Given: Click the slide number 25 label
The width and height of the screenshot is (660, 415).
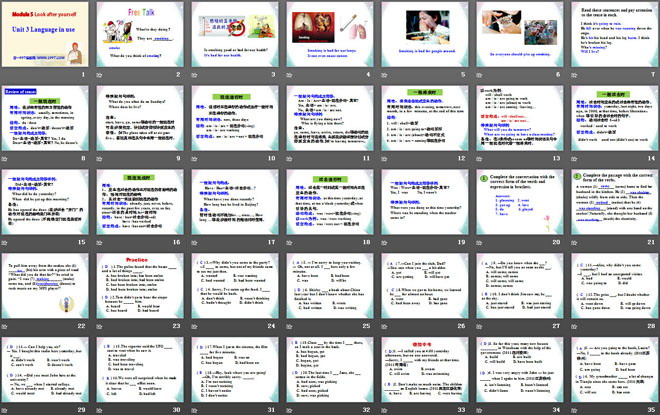Looking at the screenshot, I should point(366,326).
